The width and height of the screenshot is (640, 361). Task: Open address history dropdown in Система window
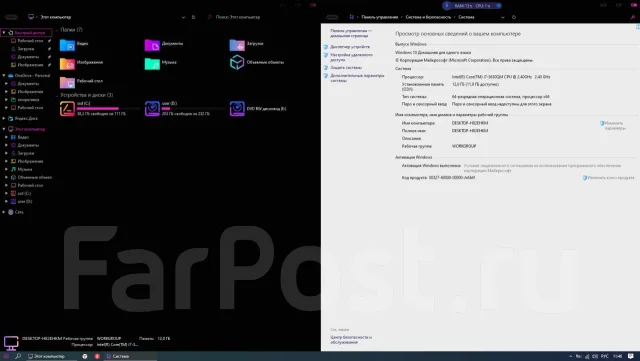point(503,17)
